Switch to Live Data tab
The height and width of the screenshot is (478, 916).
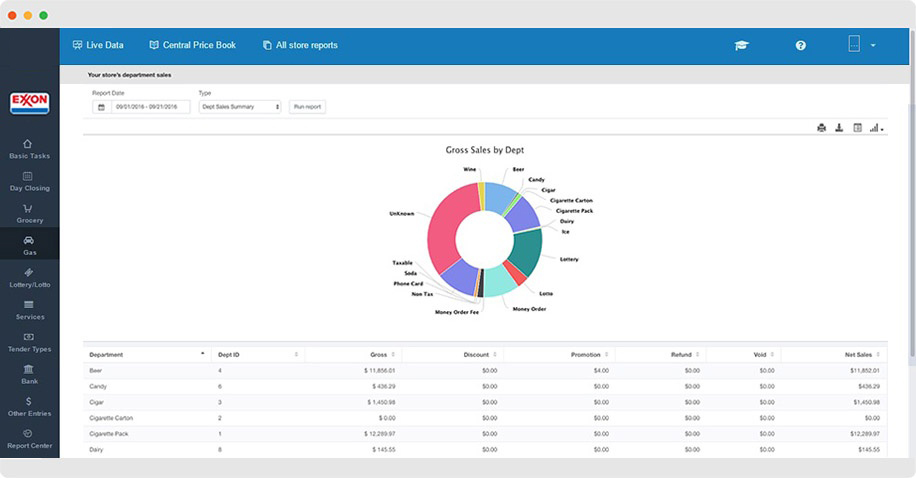pyautogui.click(x=98, y=45)
